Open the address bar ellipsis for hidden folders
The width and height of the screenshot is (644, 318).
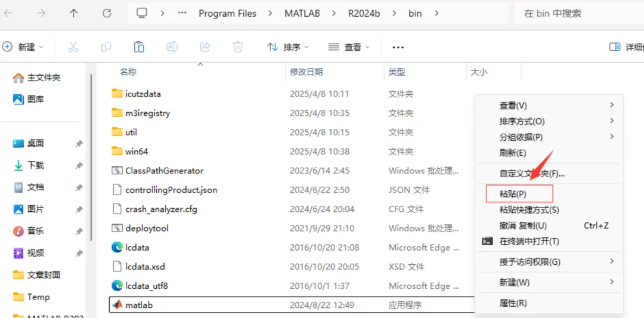tap(182, 13)
